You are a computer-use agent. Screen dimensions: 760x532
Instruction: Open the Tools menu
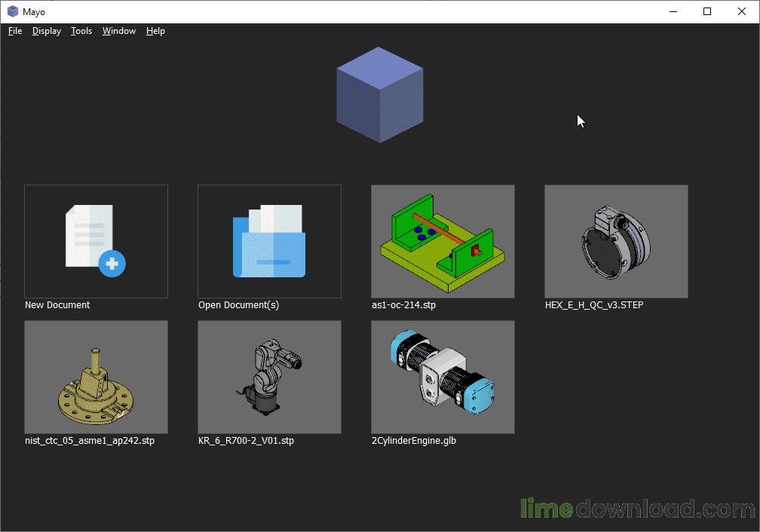pyautogui.click(x=81, y=31)
